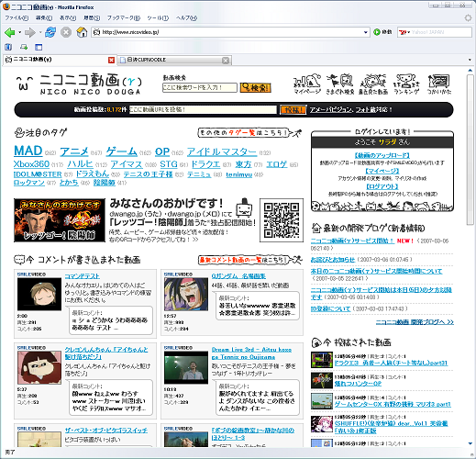Expand the address bar URL dropdown

pyautogui.click(x=365, y=32)
